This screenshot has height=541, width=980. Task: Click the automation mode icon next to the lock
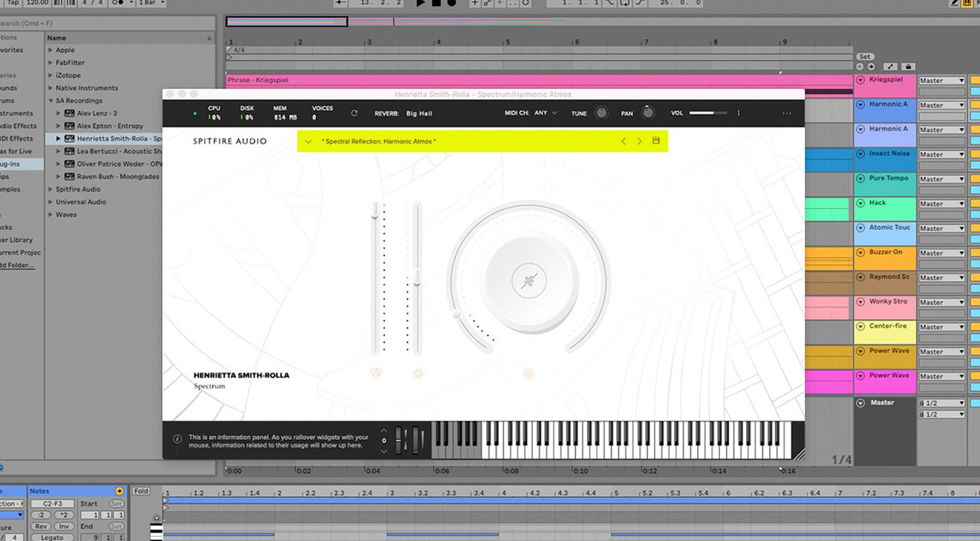tap(890, 67)
